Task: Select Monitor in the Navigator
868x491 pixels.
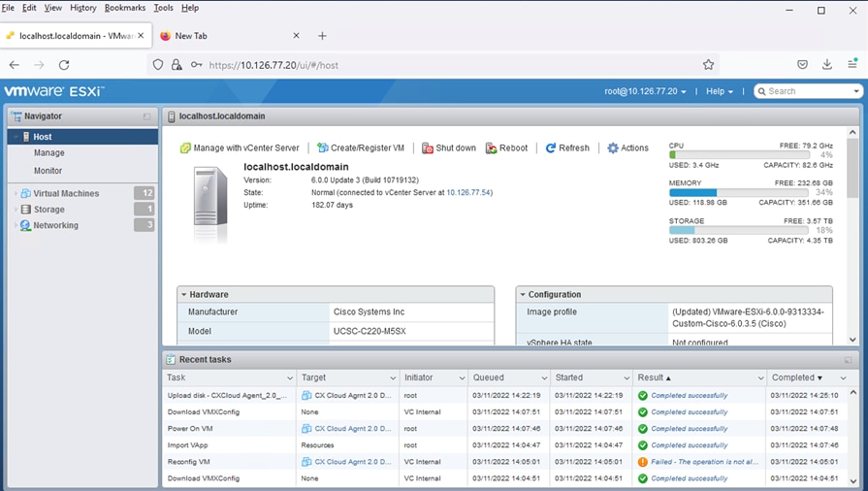Action: click(48, 171)
